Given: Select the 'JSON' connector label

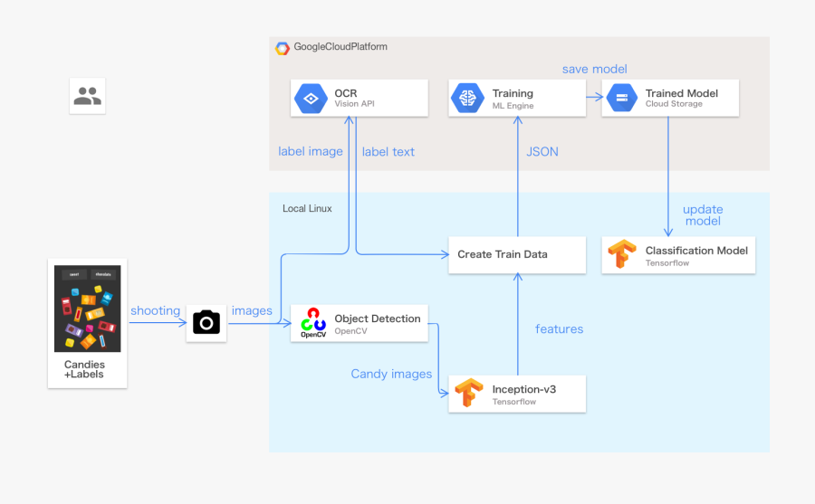Looking at the screenshot, I should (542, 152).
